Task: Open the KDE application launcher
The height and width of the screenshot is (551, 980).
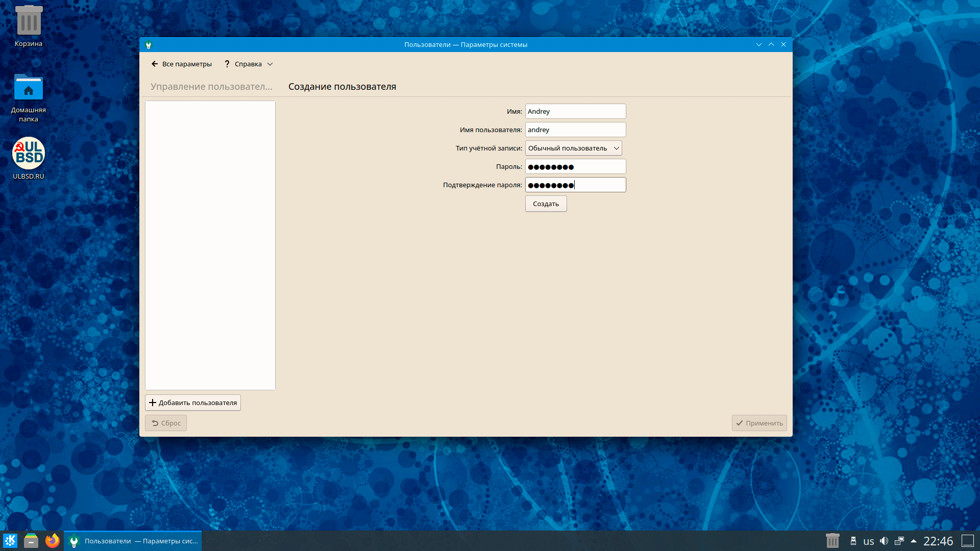Action: (10, 541)
